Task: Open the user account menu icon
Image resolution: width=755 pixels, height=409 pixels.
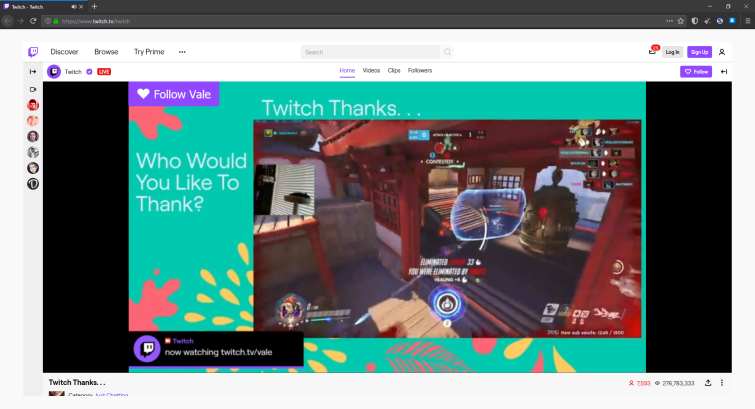Action: click(x=722, y=52)
